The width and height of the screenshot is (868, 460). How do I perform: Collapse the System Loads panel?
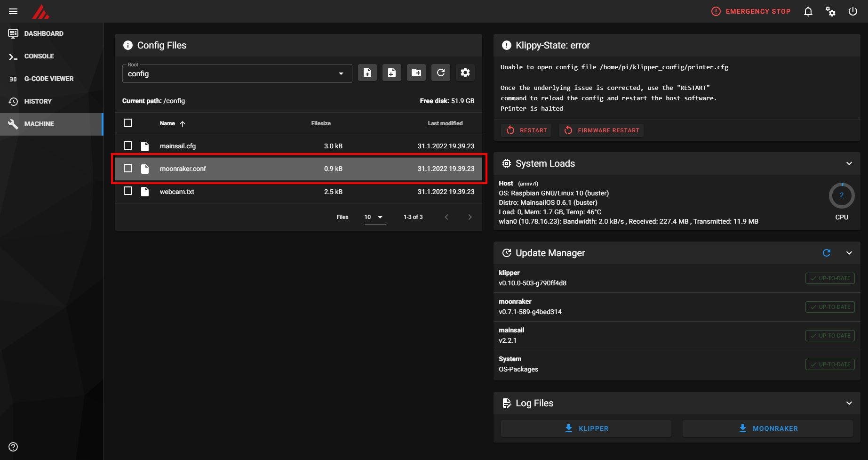point(849,163)
